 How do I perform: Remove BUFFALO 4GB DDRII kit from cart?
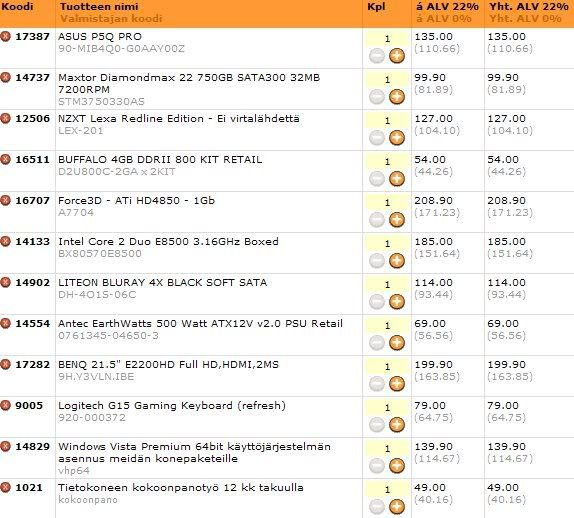pyautogui.click(x=5, y=160)
